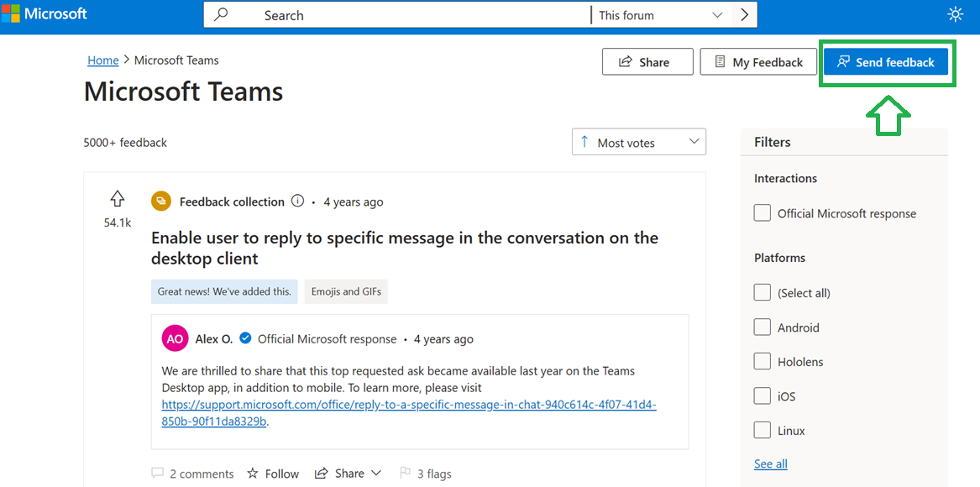Click the Follow button on the post
Image resolution: width=980 pixels, height=487 pixels.
[x=272, y=474]
